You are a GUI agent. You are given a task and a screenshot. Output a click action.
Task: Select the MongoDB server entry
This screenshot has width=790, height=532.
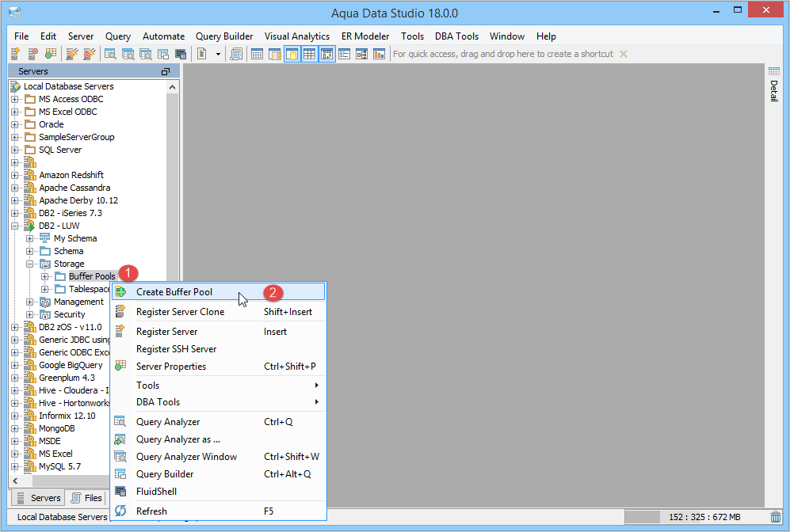pos(57,428)
